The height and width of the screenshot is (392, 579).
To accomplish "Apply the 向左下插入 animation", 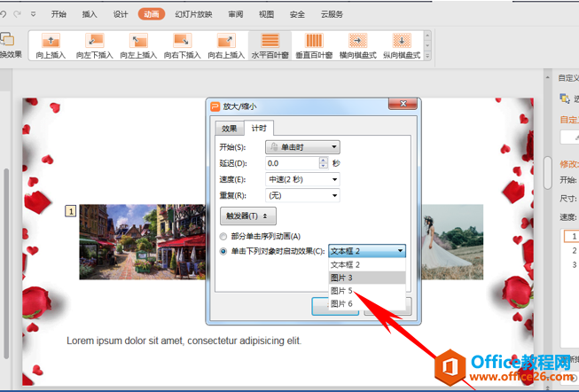I will [x=94, y=46].
